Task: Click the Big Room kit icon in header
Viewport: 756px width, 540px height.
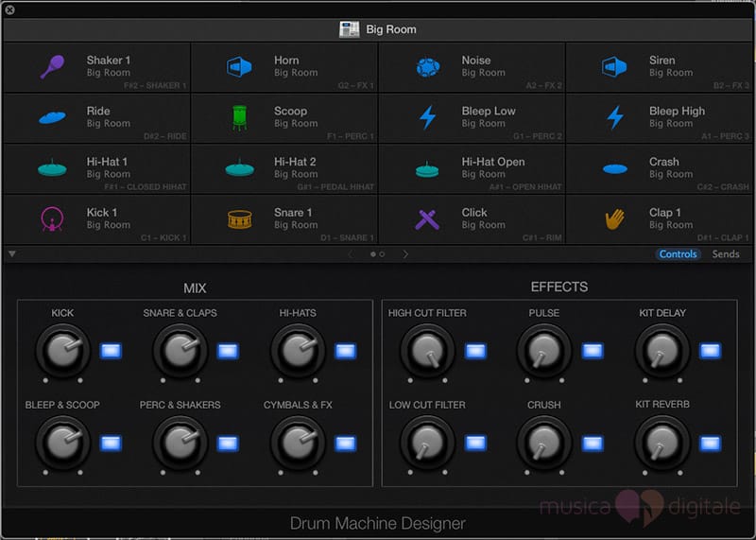Action: 349,29
